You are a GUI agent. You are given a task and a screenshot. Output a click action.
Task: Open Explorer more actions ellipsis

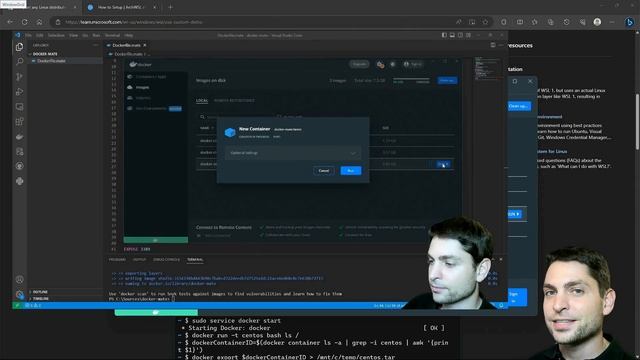(96, 45)
